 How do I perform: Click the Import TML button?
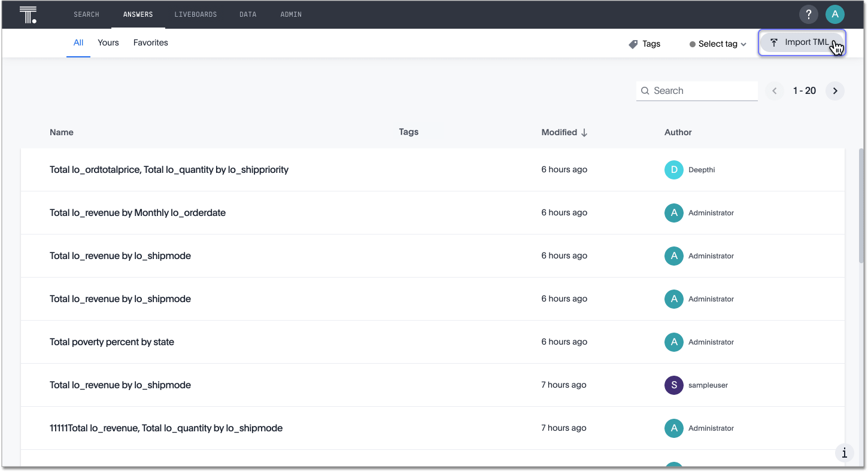click(802, 42)
